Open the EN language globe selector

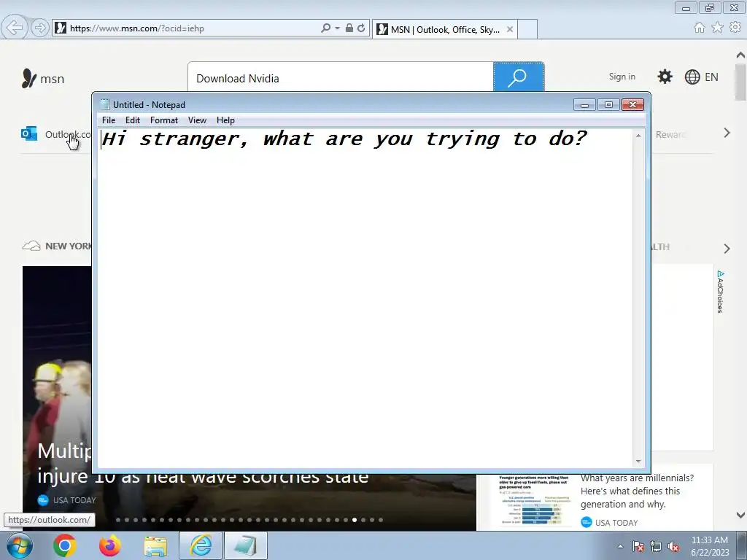click(701, 77)
